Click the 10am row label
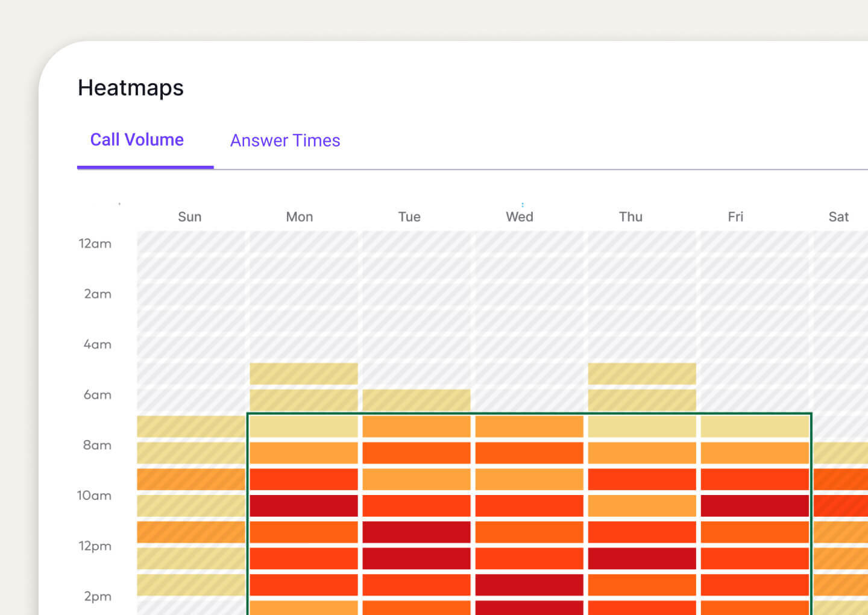868x615 pixels. 94,496
